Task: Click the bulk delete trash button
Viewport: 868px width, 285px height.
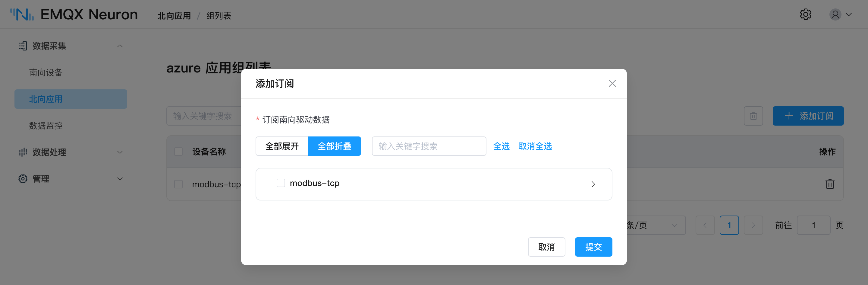Action: point(753,116)
